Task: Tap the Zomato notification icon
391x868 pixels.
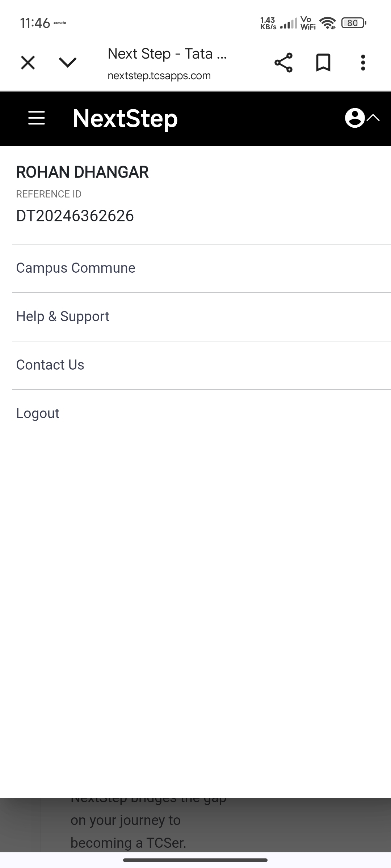Action: click(60, 23)
